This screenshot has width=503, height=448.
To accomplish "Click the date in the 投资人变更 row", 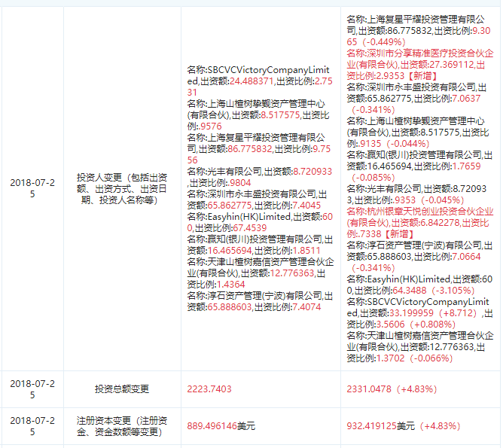I will pyautogui.click(x=32, y=188).
